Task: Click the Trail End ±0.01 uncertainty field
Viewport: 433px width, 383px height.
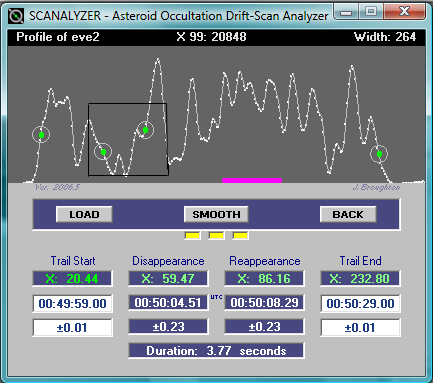Action: (x=360, y=327)
